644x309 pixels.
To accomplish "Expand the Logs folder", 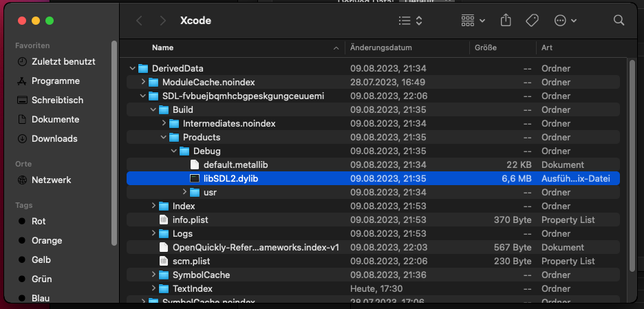I will point(153,234).
